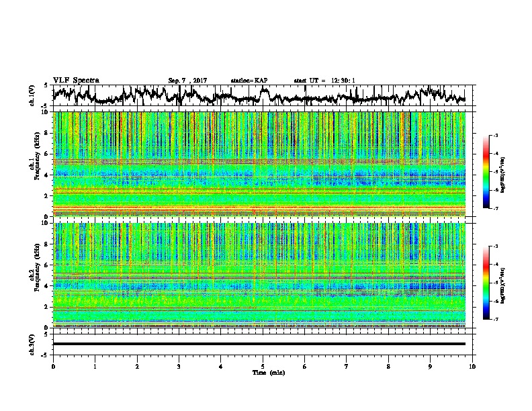This screenshot has height=411, width=532.
Task: Click the thick flat ch.3 voltage trace
Action: click(x=259, y=344)
